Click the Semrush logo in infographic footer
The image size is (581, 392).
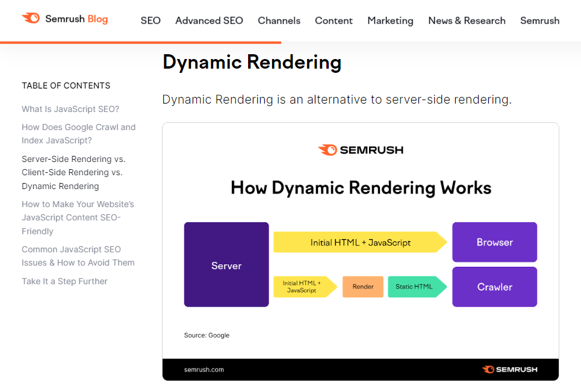click(x=509, y=369)
